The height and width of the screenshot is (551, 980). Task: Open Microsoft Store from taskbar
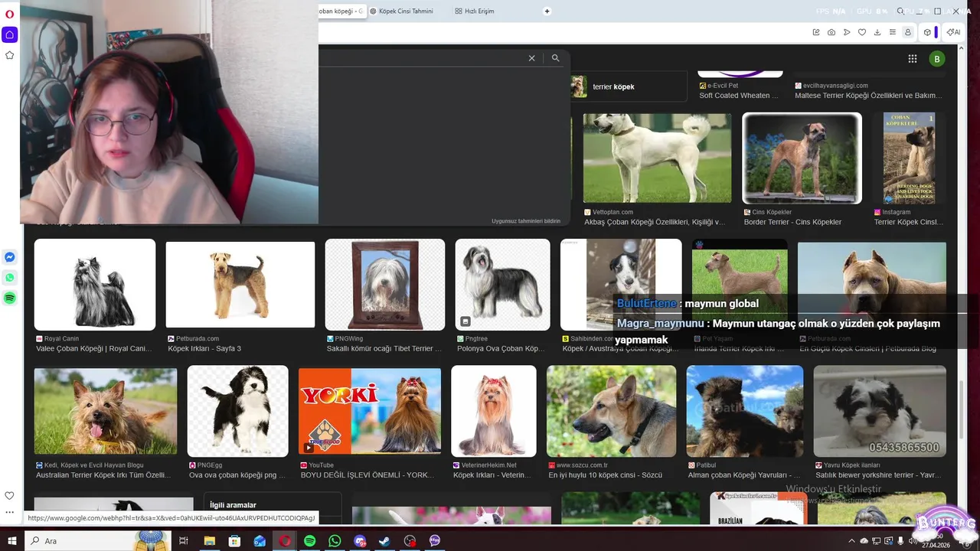(234, 541)
